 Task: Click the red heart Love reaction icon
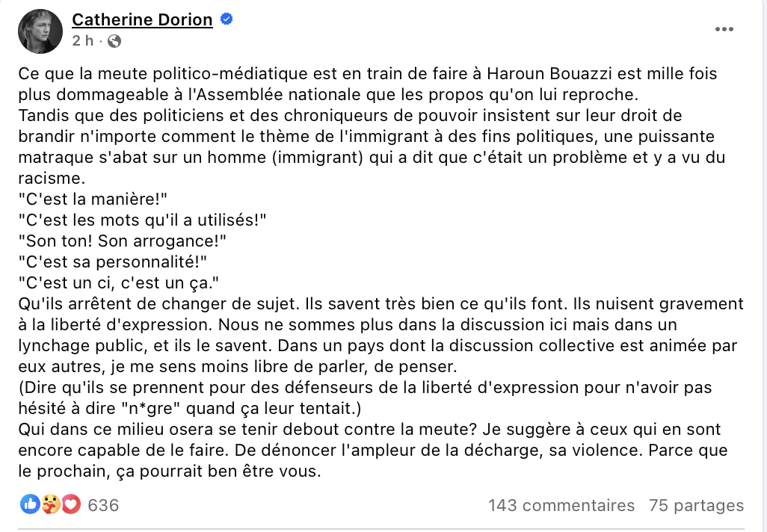71,504
